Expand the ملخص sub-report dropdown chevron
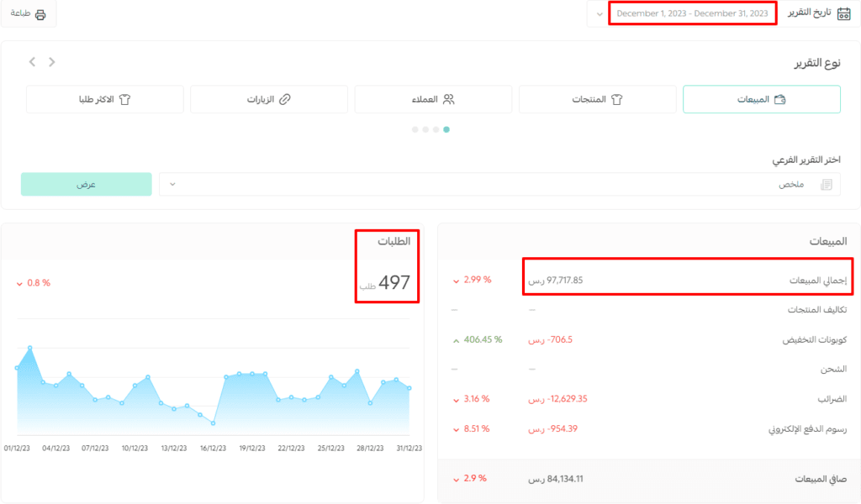The image size is (861, 504). pos(172,184)
